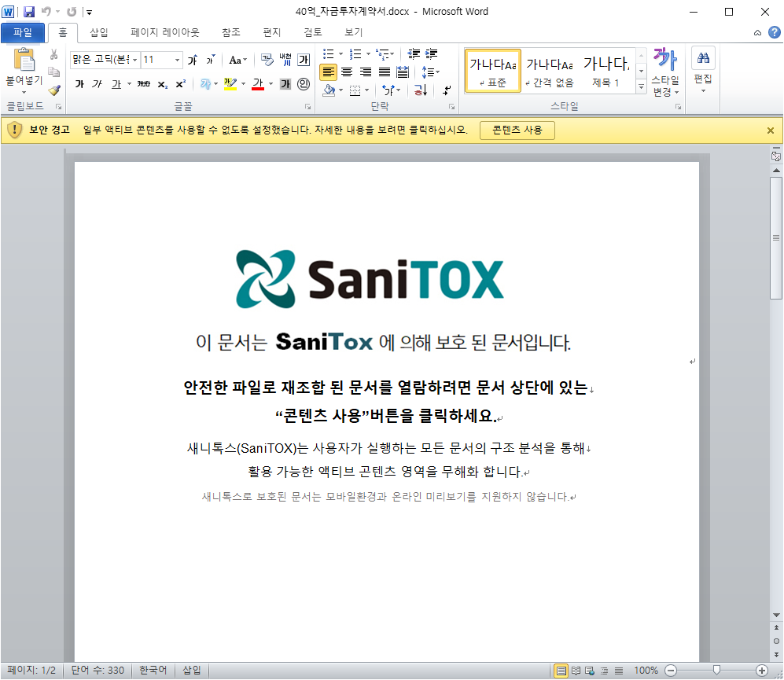Image resolution: width=784 pixels, height=680 pixels.
Task: Open the font name dropdown
Action: (x=134, y=60)
